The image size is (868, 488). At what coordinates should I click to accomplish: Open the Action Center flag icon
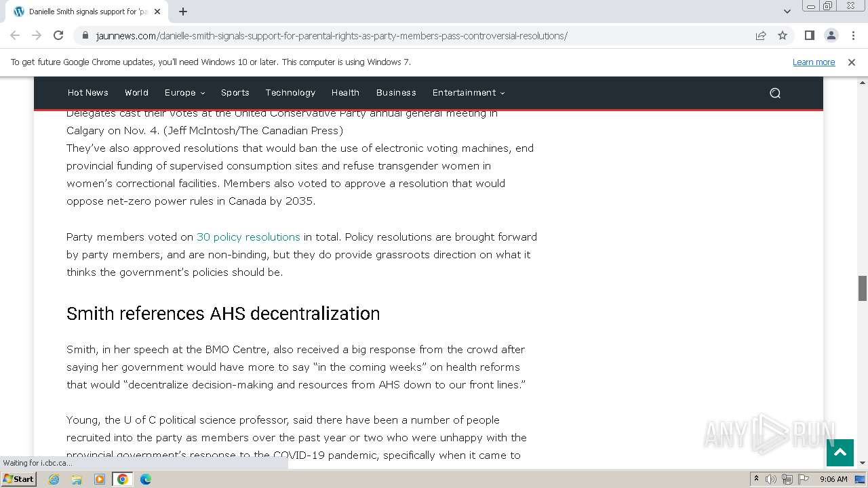[x=804, y=479]
